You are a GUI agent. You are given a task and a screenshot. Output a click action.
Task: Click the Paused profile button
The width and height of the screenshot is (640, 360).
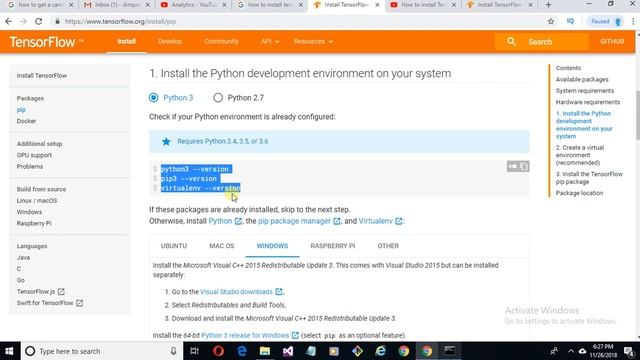[x=606, y=21]
